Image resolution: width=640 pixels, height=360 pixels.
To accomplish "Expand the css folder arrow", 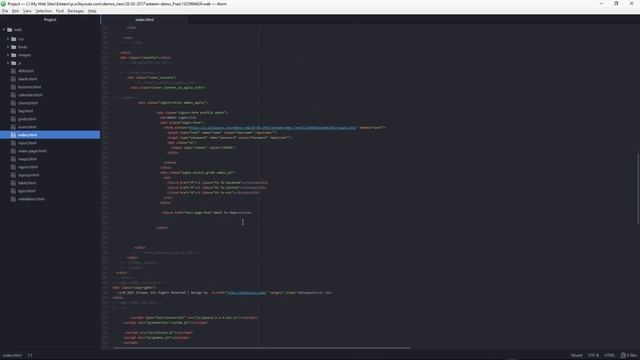I will (x=8, y=39).
